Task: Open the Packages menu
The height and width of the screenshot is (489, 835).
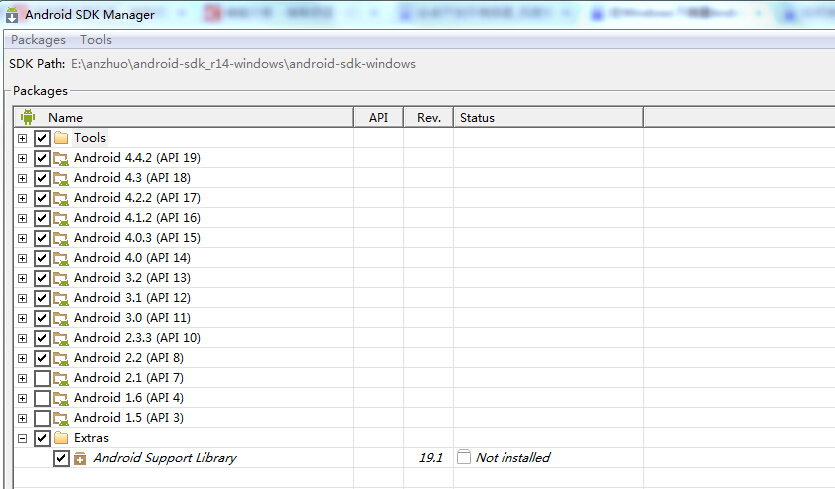Action: point(38,40)
